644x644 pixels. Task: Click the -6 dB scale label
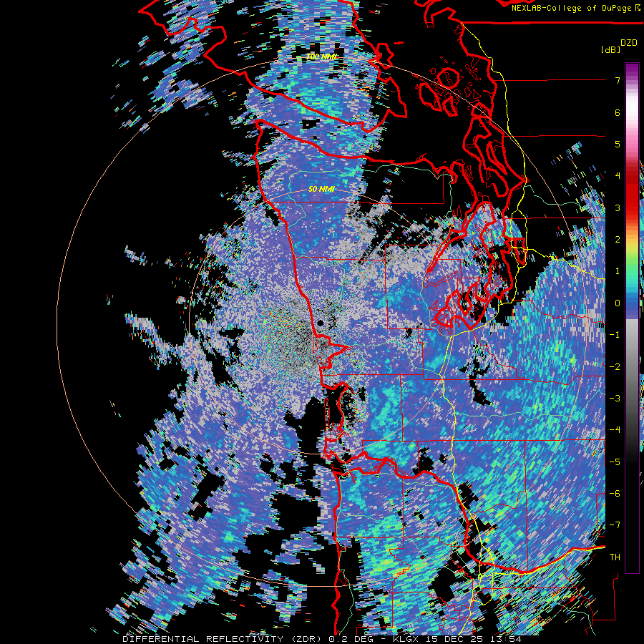point(615,494)
